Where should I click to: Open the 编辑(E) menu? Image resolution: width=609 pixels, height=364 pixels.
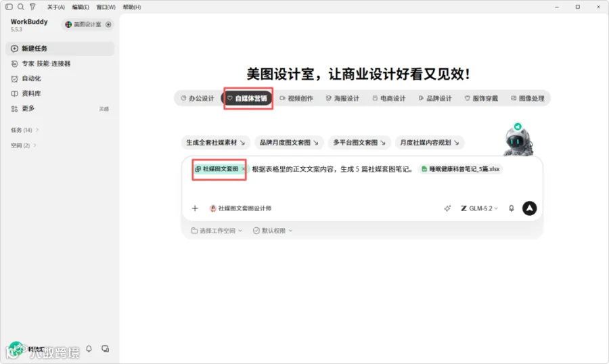pyautogui.click(x=81, y=7)
